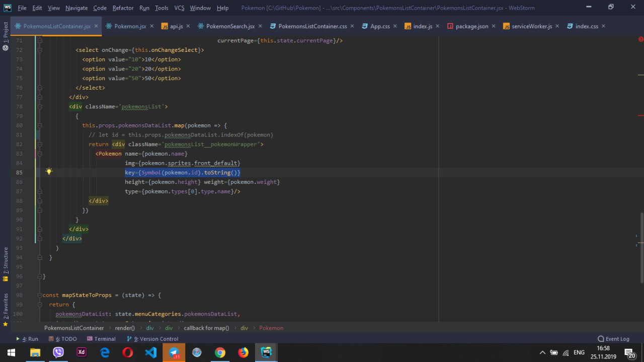This screenshot has height=362, width=644.
Task: Close the Pokemon.jsx editor tab
Action: [x=152, y=26]
